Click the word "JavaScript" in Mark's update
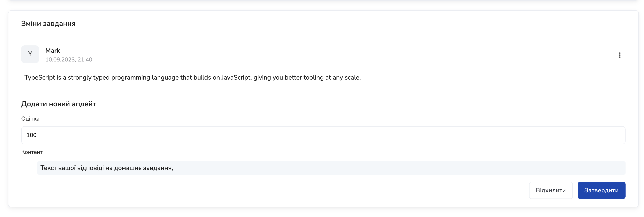The width and height of the screenshot is (644, 217). [x=236, y=77]
